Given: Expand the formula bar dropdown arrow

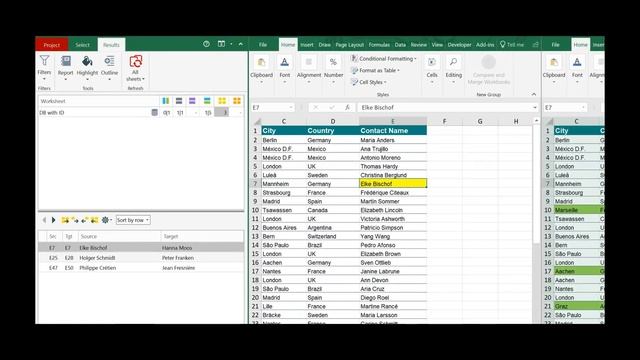Looking at the screenshot, I should (535, 107).
